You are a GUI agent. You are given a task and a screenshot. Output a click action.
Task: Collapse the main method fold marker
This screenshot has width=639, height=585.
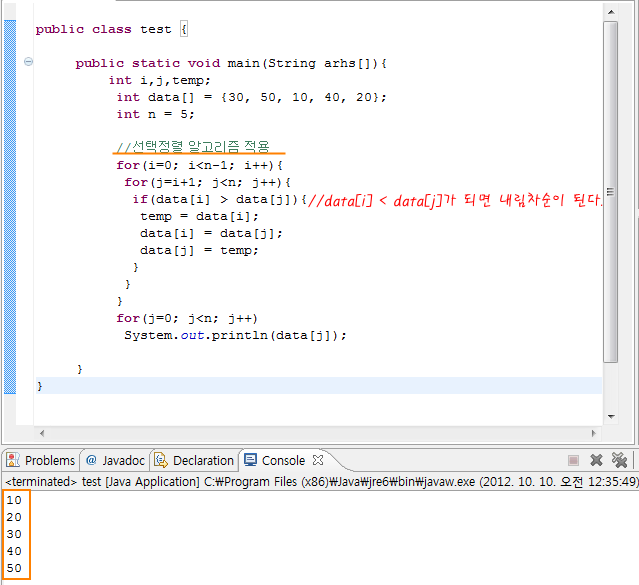click(28, 62)
